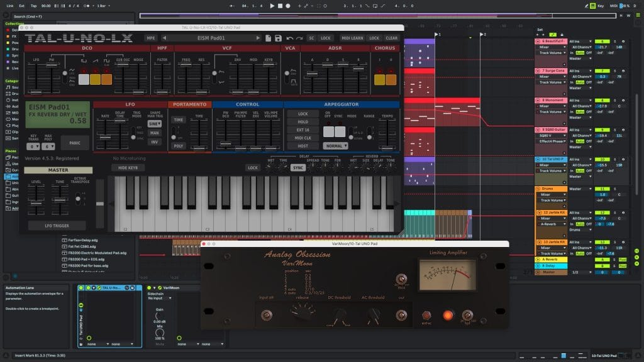This screenshot has height=362, width=644.
Task: Click the automation mode button above track list
Action: 552,33
